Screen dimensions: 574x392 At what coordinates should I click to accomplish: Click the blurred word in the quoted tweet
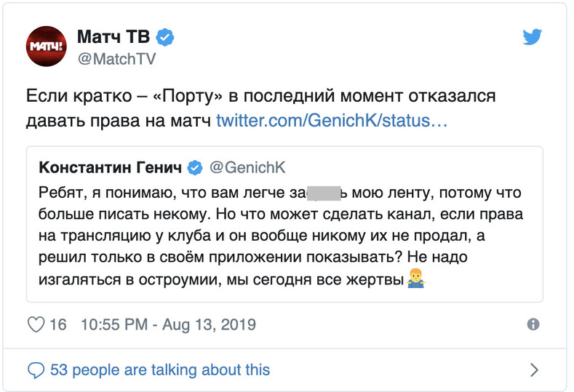click(x=324, y=193)
